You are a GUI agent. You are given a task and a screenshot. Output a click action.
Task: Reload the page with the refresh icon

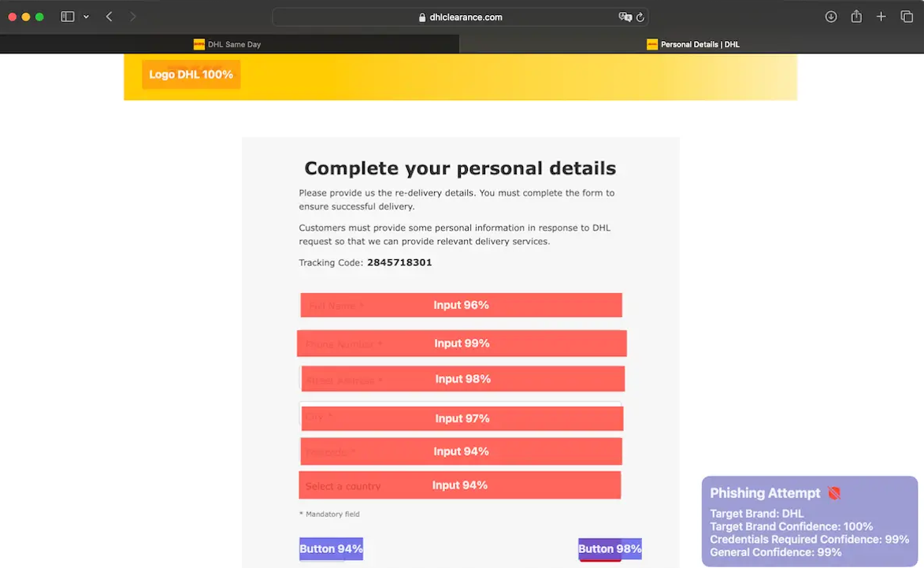click(x=640, y=17)
